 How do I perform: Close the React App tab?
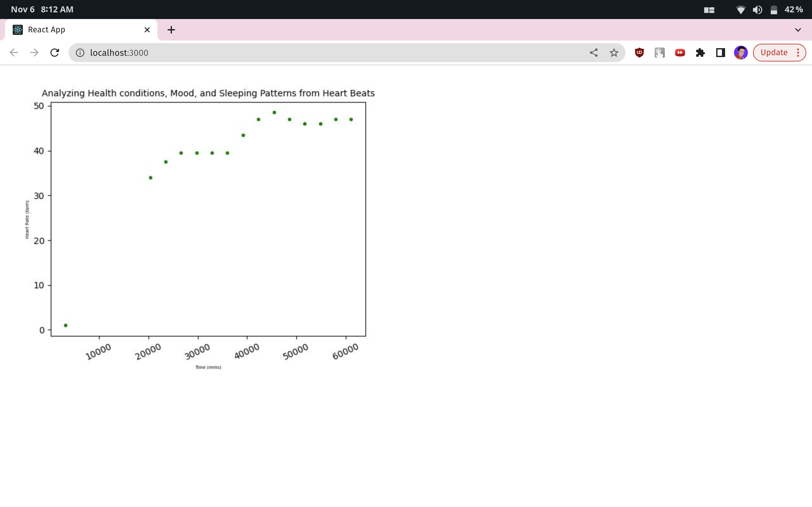(147, 30)
